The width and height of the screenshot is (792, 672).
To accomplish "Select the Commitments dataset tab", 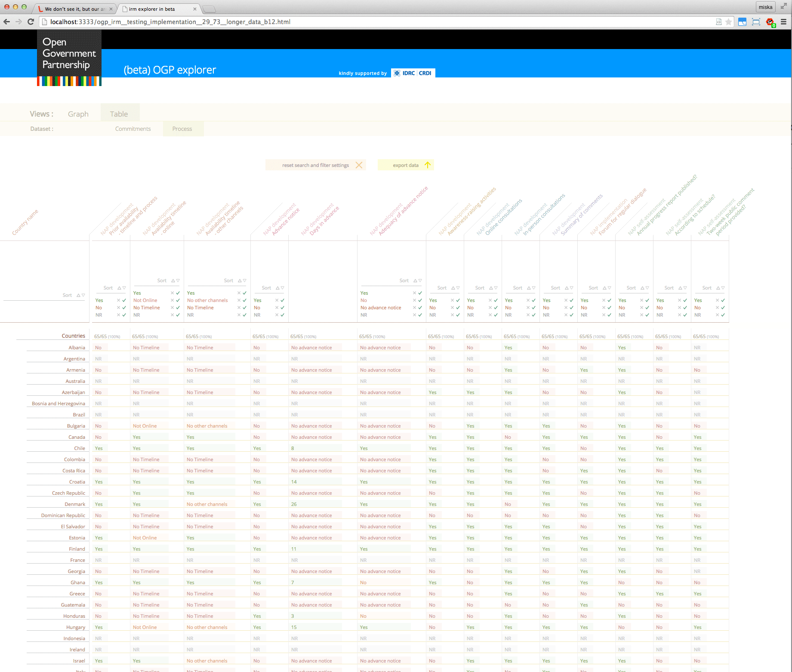I will tap(133, 129).
